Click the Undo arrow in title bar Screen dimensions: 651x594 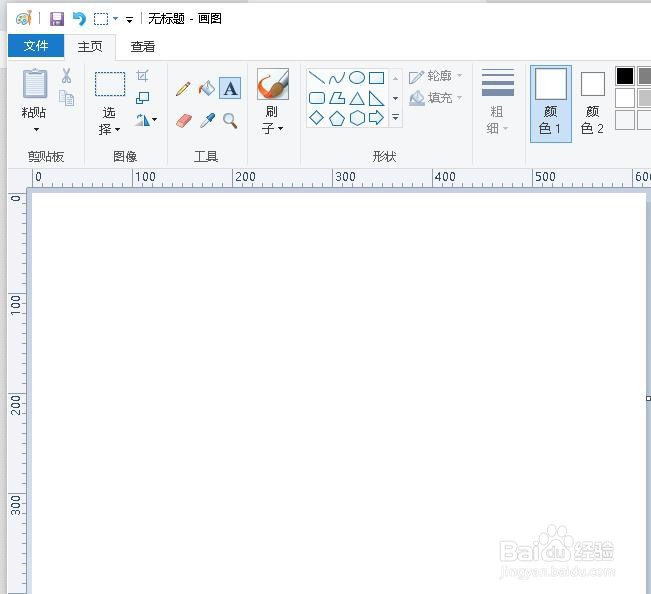(79, 19)
